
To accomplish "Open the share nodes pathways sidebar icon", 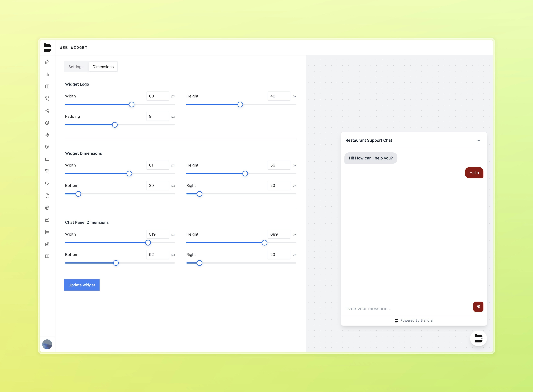I will coord(47,111).
